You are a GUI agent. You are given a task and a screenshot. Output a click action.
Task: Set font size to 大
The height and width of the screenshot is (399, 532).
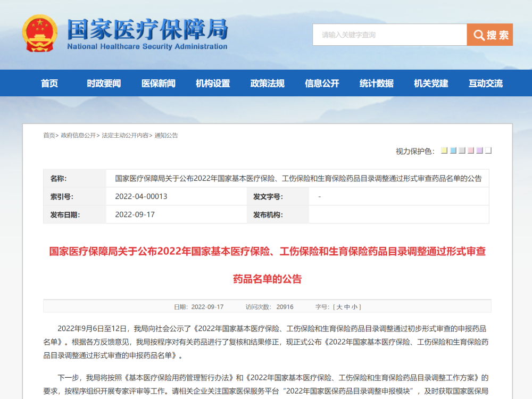(339, 307)
